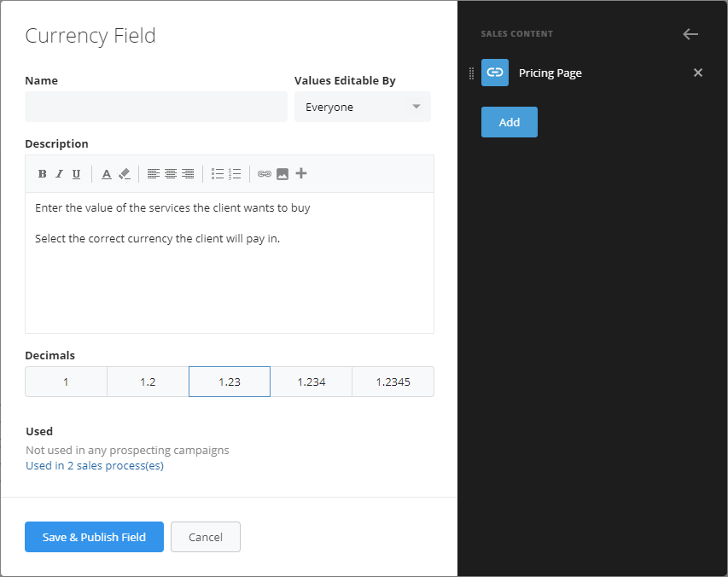Click the plus icon in the editor toolbar
728x577 pixels.
pyautogui.click(x=300, y=173)
